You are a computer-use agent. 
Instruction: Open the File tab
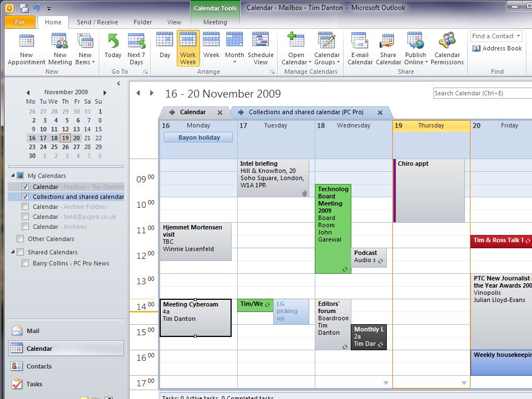click(x=20, y=22)
